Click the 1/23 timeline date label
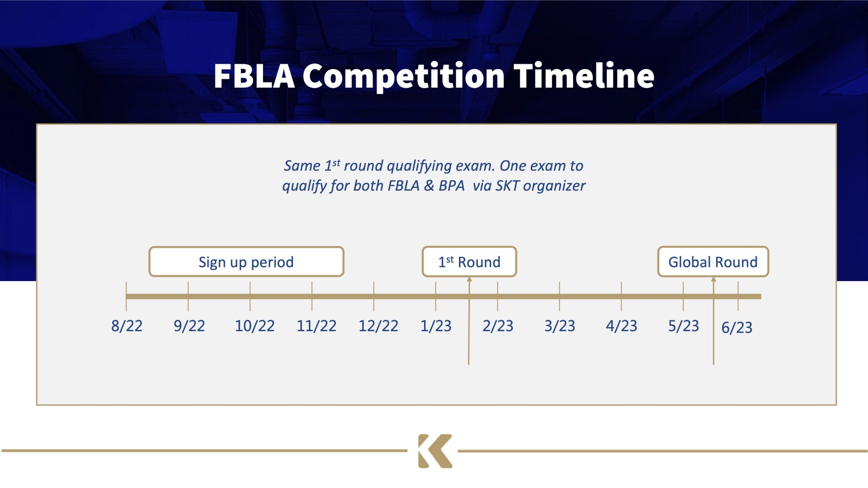 436,326
